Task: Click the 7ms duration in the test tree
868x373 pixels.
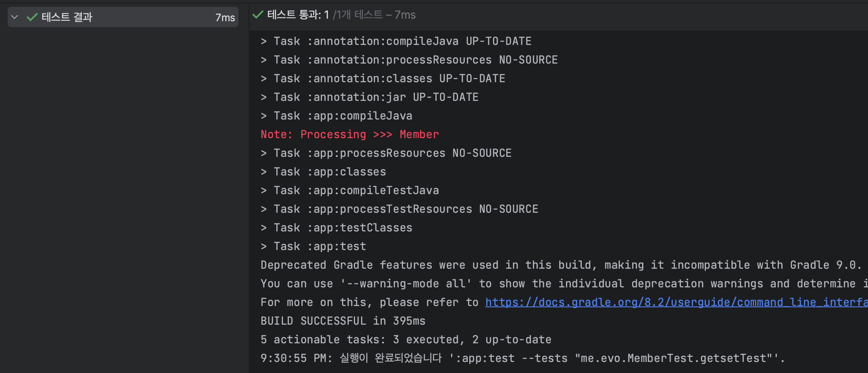Action: click(x=225, y=17)
